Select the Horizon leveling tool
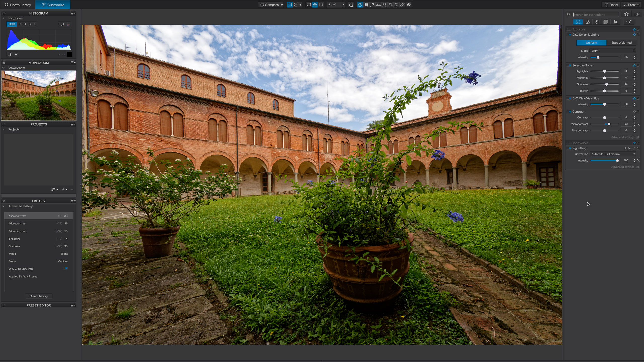 pyautogui.click(x=378, y=5)
